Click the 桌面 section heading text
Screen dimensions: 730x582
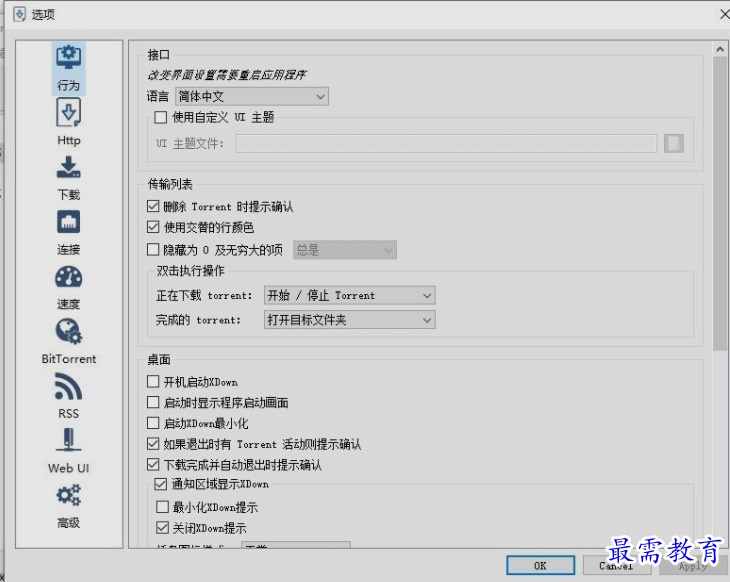click(159, 359)
